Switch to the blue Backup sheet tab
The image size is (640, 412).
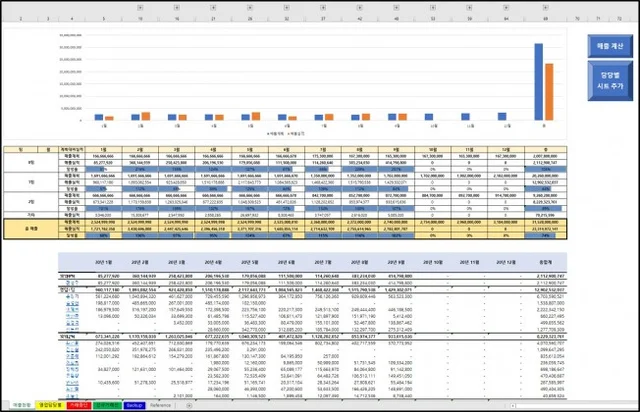133,405
